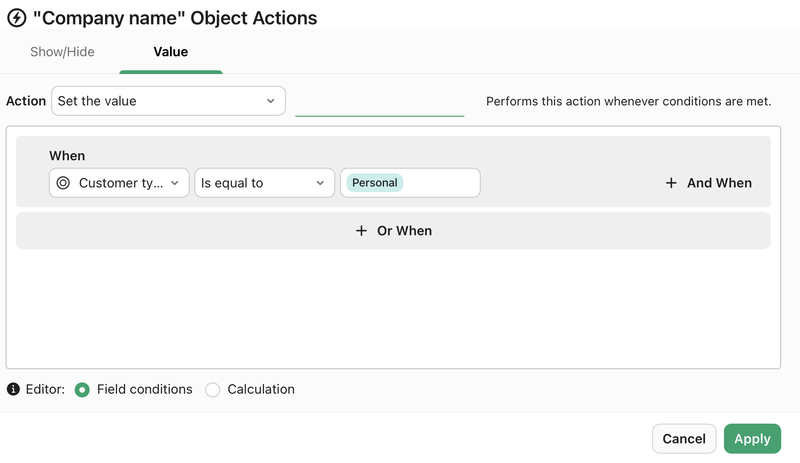Image resolution: width=800 pixels, height=463 pixels.
Task: Click the condition value field containing Personal
Action: [410, 183]
